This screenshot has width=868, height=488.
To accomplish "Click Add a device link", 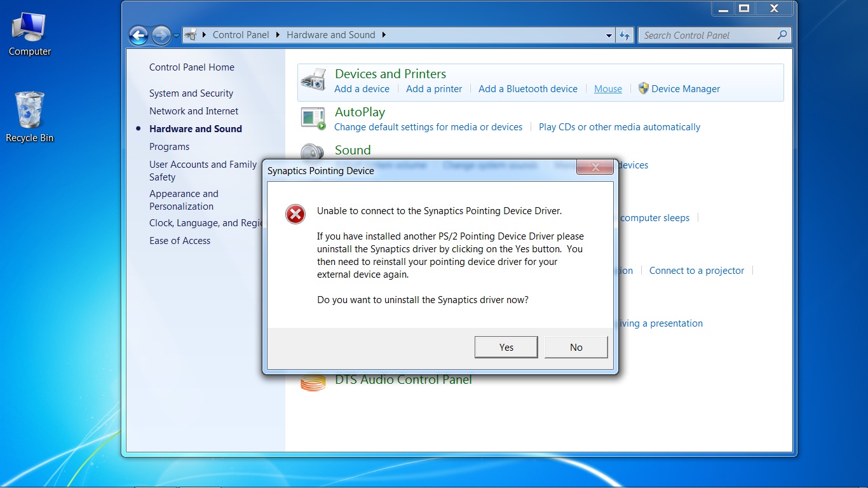I will (362, 89).
